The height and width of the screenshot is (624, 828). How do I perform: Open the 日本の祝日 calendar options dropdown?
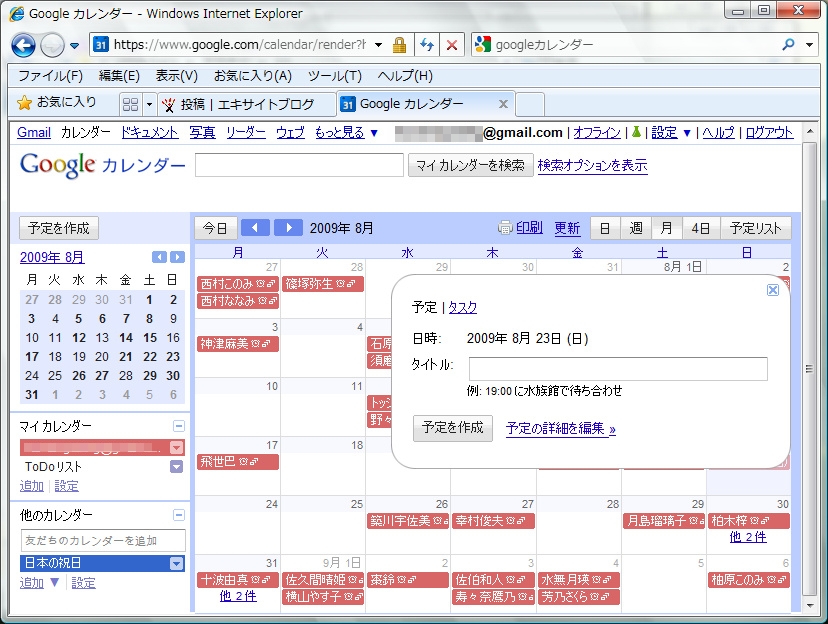177,564
